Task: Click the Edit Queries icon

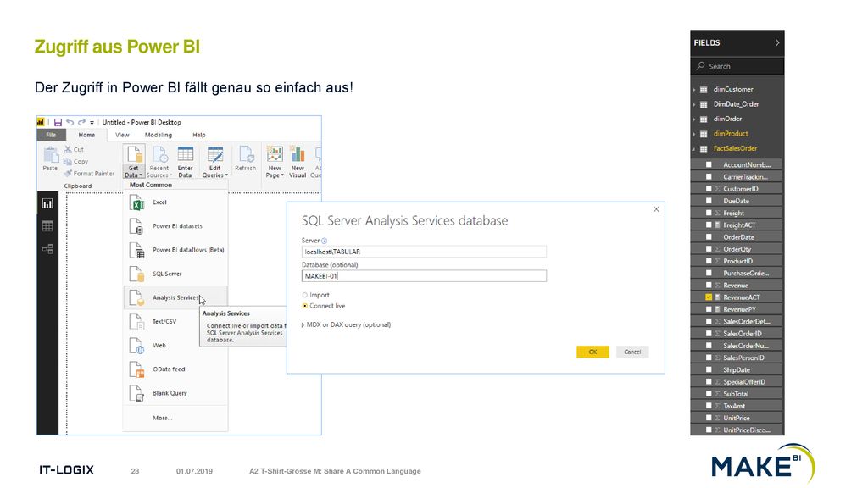Action: point(214,154)
